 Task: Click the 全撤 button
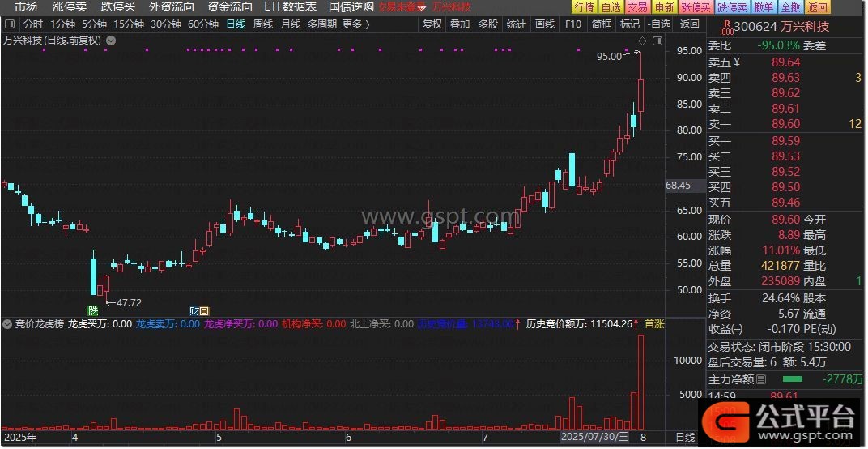pos(791,7)
